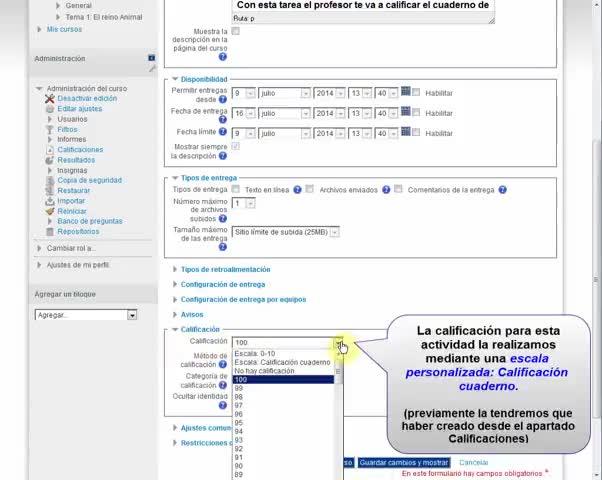
Task: Choose No hay calificación option
Action: click(x=283, y=371)
